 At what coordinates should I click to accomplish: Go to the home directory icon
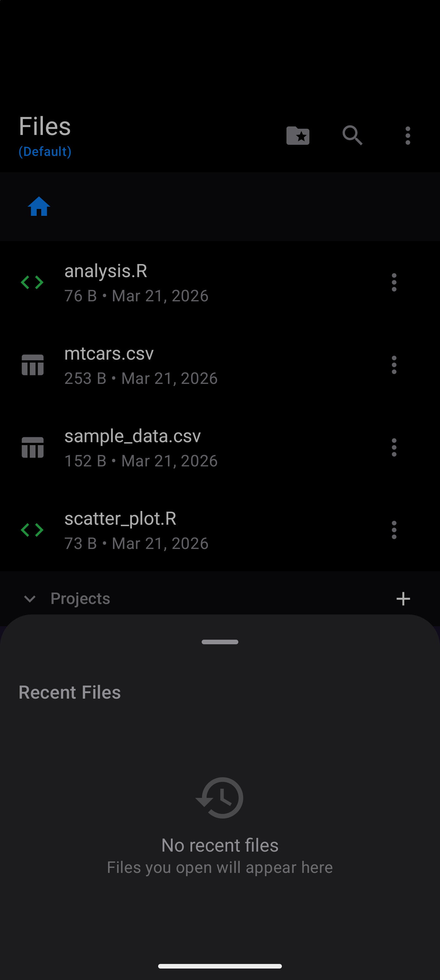click(x=39, y=207)
